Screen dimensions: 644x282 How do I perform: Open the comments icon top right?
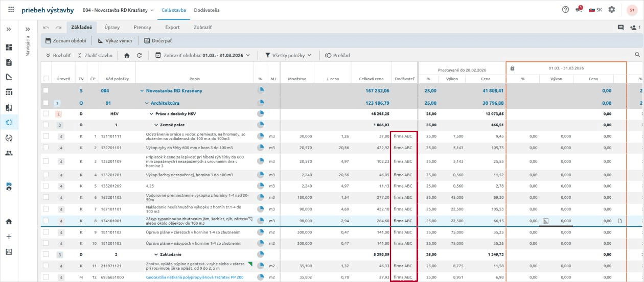pyautogui.click(x=620, y=27)
